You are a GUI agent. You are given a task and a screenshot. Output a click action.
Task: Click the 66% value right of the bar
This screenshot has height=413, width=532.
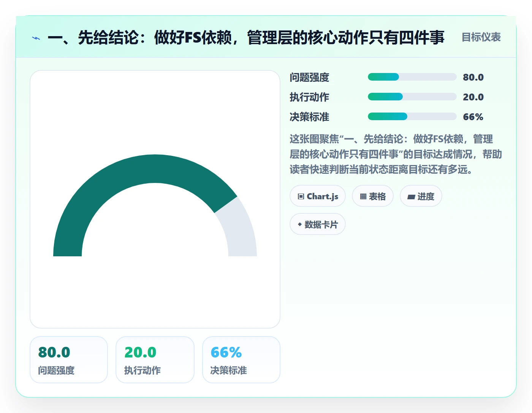coord(473,117)
